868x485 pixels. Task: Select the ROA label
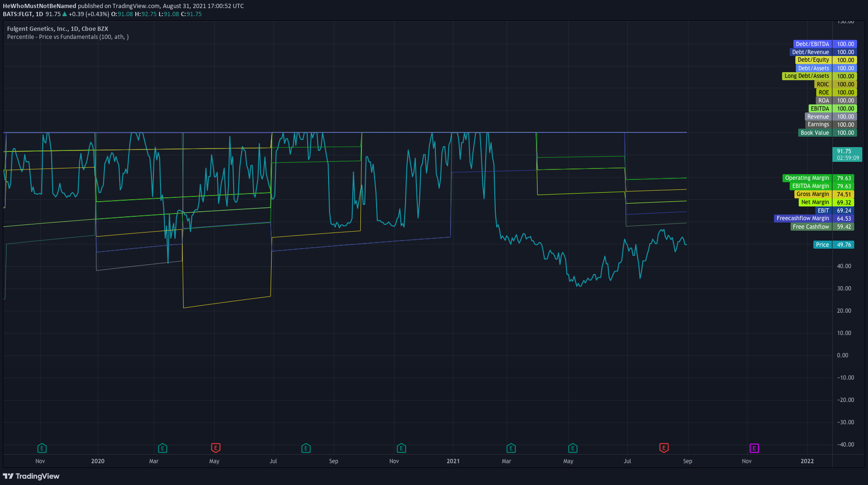coord(824,101)
